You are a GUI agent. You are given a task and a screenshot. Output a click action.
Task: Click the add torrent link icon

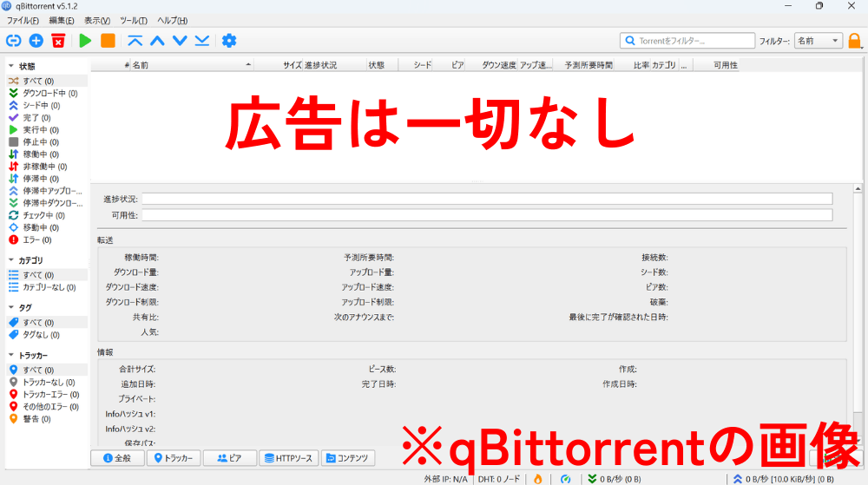[14, 41]
